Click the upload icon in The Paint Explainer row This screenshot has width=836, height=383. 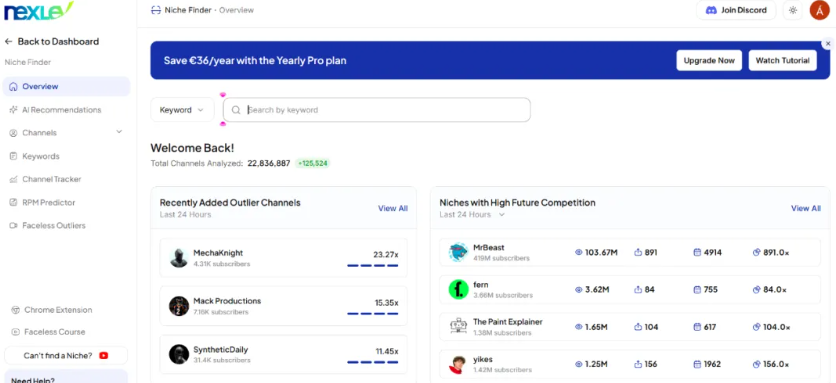(638, 327)
